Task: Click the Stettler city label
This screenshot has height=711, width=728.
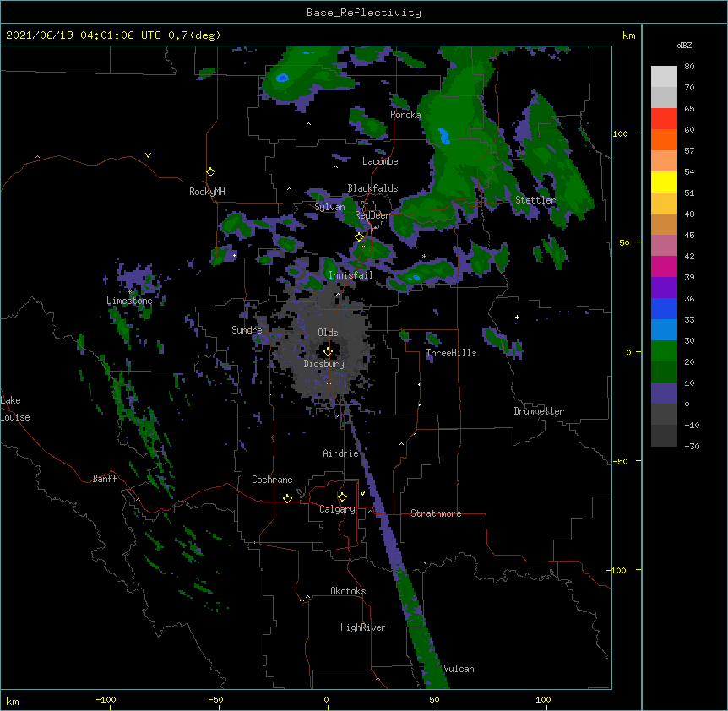Action: tap(535, 200)
